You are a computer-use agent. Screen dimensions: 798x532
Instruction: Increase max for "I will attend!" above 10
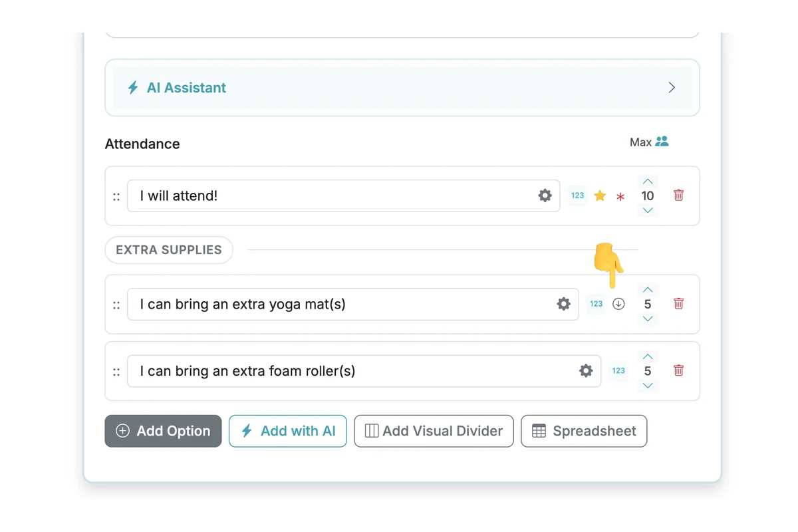point(648,182)
